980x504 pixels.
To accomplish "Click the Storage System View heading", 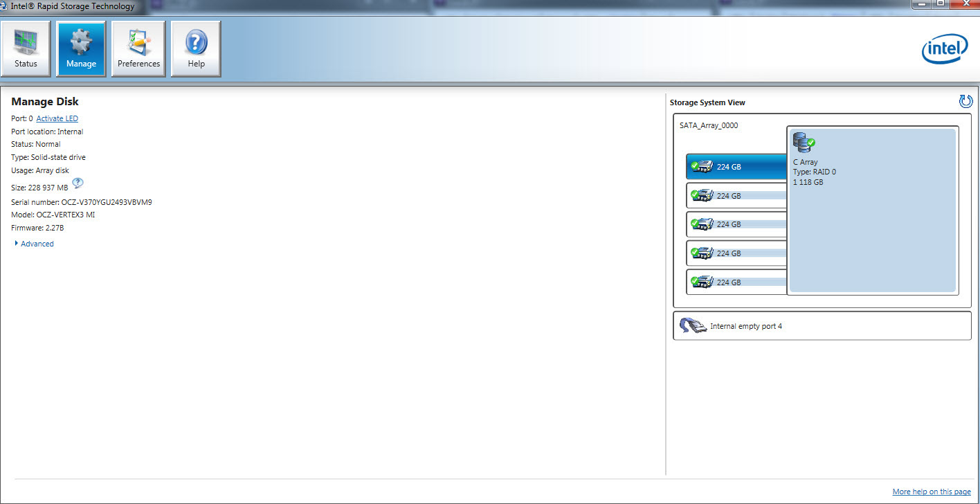I will click(x=707, y=102).
